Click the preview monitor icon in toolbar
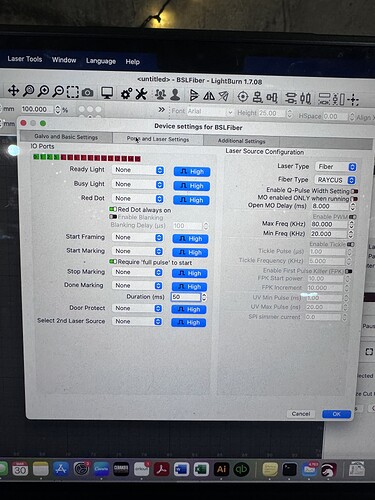The height and width of the screenshot is (500, 375). point(107,93)
